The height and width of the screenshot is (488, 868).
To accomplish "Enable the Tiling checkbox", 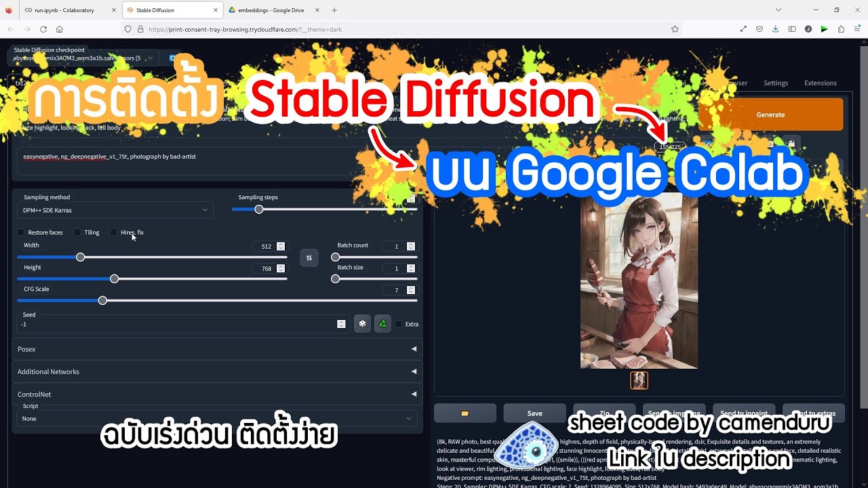I will click(x=77, y=232).
